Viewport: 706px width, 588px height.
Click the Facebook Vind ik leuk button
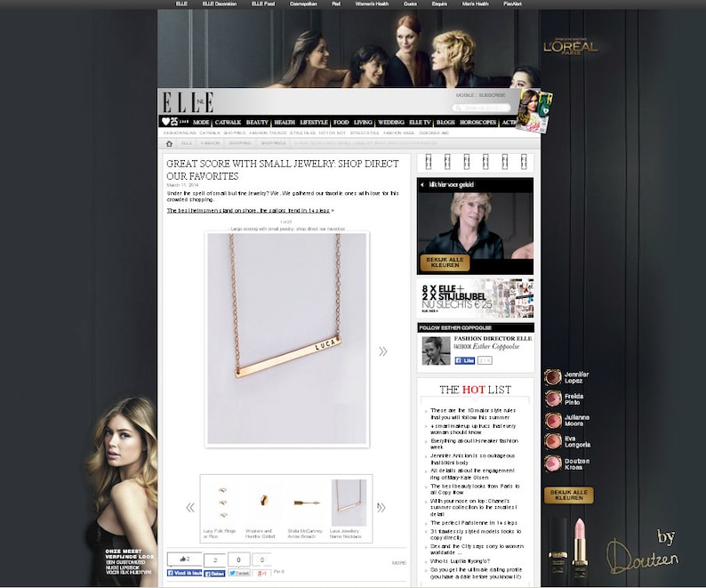[x=184, y=573]
